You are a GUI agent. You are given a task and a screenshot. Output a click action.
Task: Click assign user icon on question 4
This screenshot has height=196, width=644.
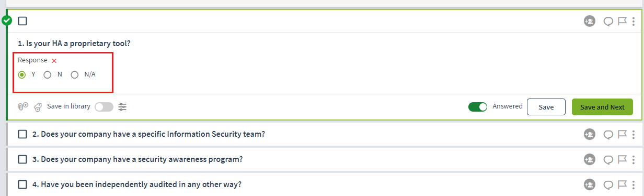pyautogui.click(x=590, y=184)
